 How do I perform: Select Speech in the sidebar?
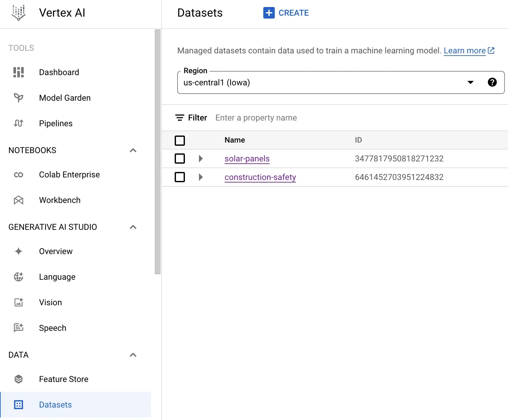click(52, 328)
